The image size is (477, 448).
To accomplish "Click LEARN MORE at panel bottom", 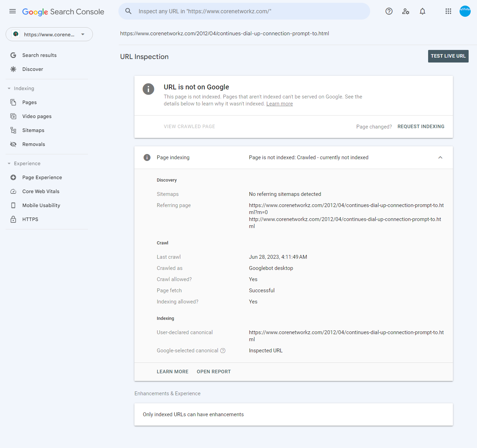I will point(173,372).
